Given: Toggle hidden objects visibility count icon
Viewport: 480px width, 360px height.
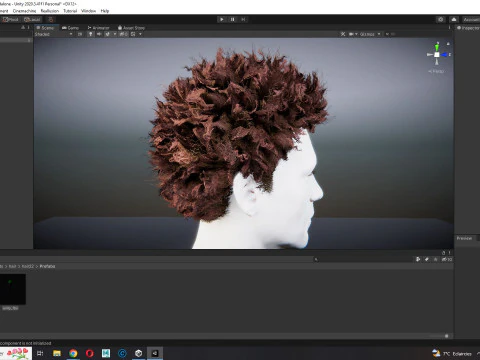Looking at the screenshot, I should [x=123, y=34].
